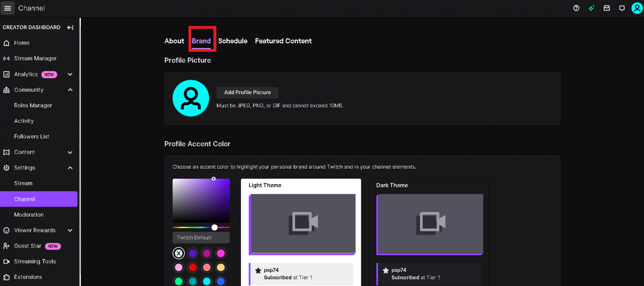Open the hamburger menu
This screenshot has width=644, height=286.
[8, 8]
